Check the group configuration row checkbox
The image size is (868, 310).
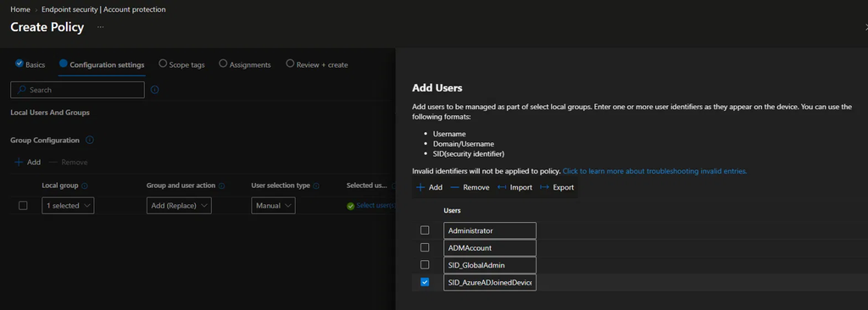[23, 205]
